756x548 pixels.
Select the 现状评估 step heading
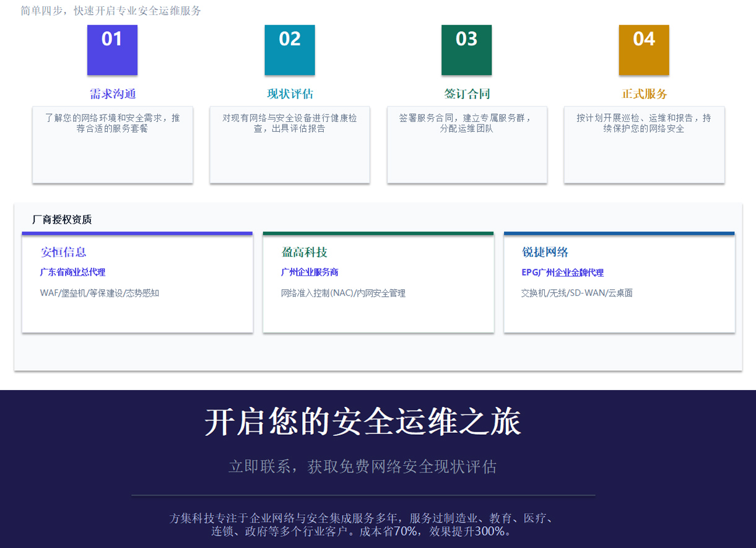point(290,94)
